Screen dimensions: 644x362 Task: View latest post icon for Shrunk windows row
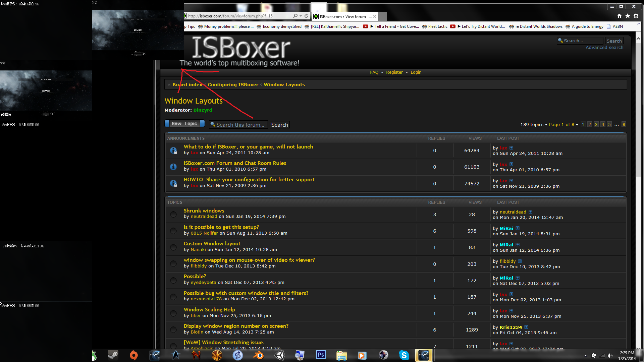pyautogui.click(x=530, y=212)
